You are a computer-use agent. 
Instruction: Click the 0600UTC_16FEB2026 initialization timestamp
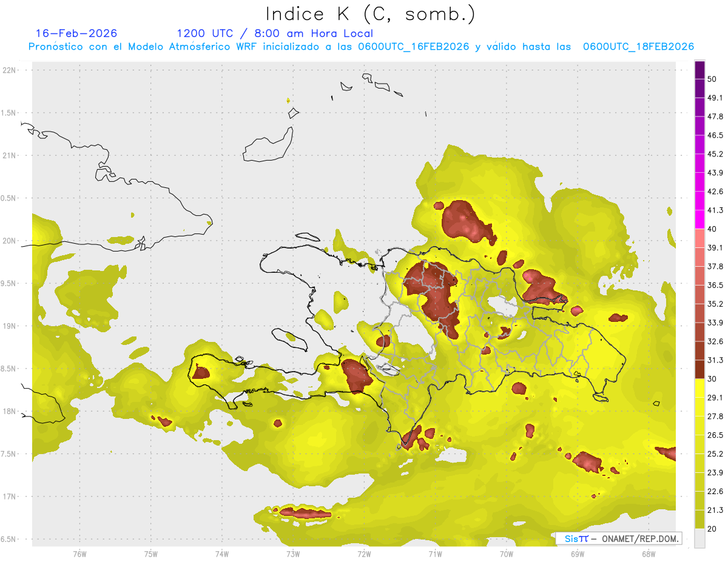(414, 47)
